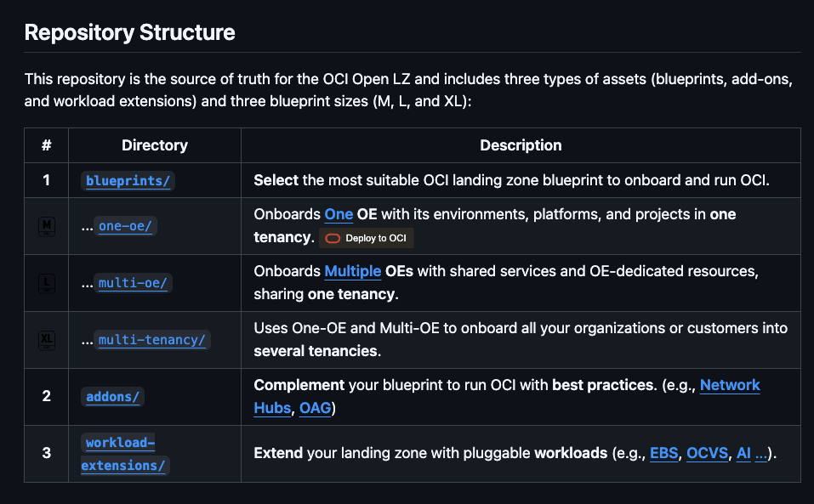Open the multi-tenancy/ directory link
This screenshot has width=814, height=504.
(151, 340)
